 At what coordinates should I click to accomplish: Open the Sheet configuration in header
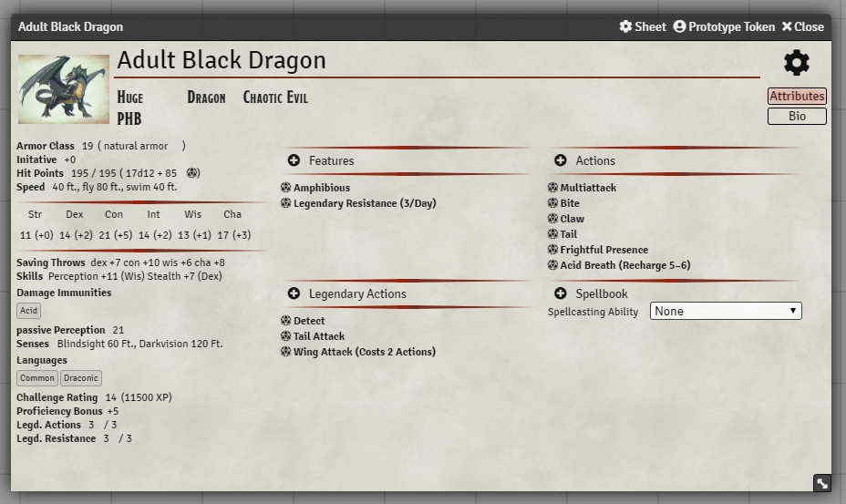tap(643, 27)
